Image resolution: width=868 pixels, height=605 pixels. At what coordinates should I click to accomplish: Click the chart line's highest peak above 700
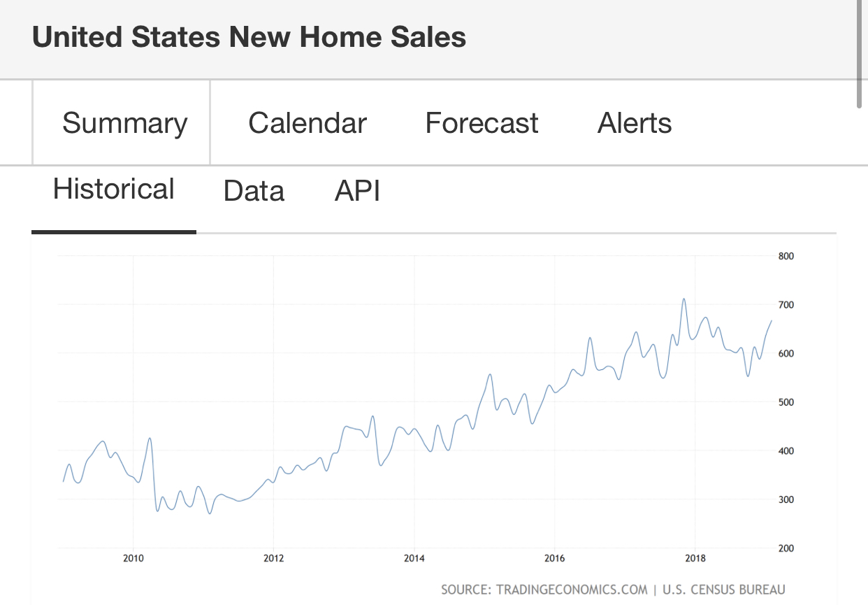[683, 299]
